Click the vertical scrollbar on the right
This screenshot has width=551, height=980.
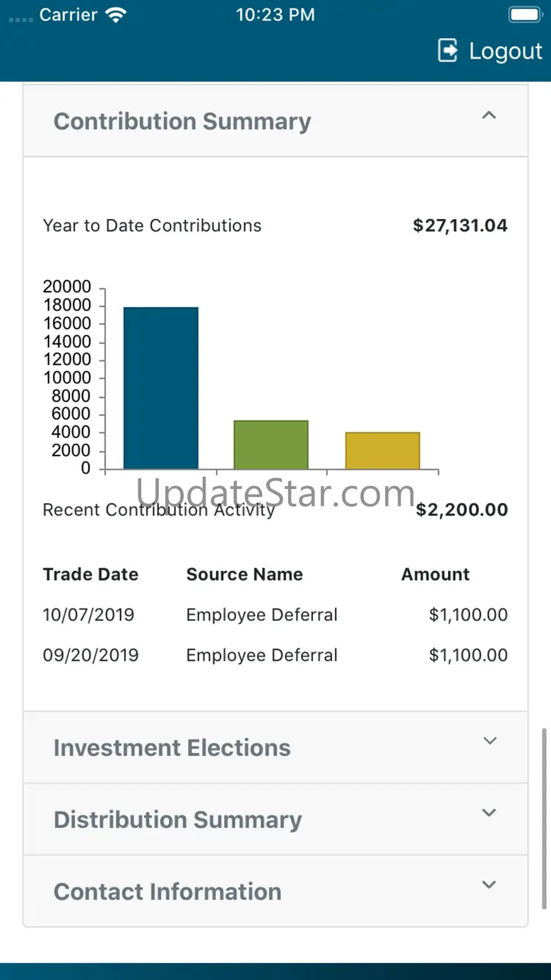coord(544,818)
